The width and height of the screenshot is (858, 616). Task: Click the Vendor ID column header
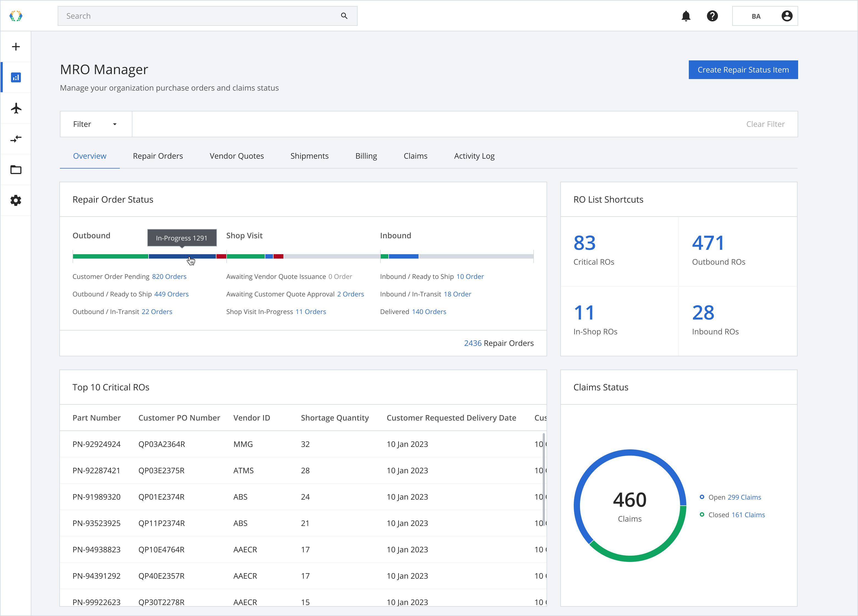pos(252,418)
